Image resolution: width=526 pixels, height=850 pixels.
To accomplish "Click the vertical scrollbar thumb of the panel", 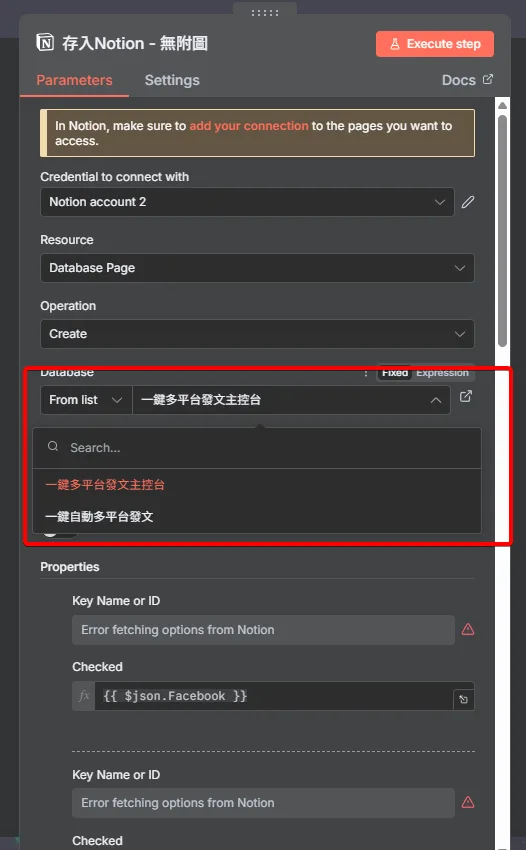I will (x=502, y=230).
